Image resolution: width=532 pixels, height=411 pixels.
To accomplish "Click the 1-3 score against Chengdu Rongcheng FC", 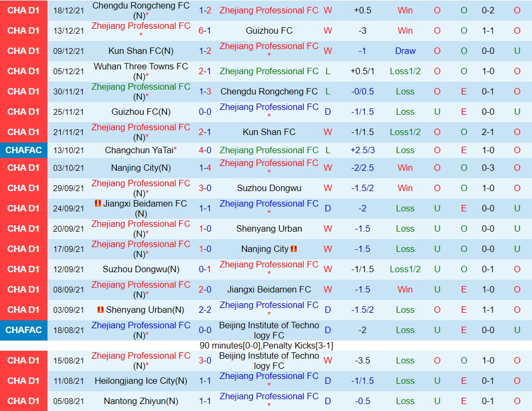I will tap(205, 92).
